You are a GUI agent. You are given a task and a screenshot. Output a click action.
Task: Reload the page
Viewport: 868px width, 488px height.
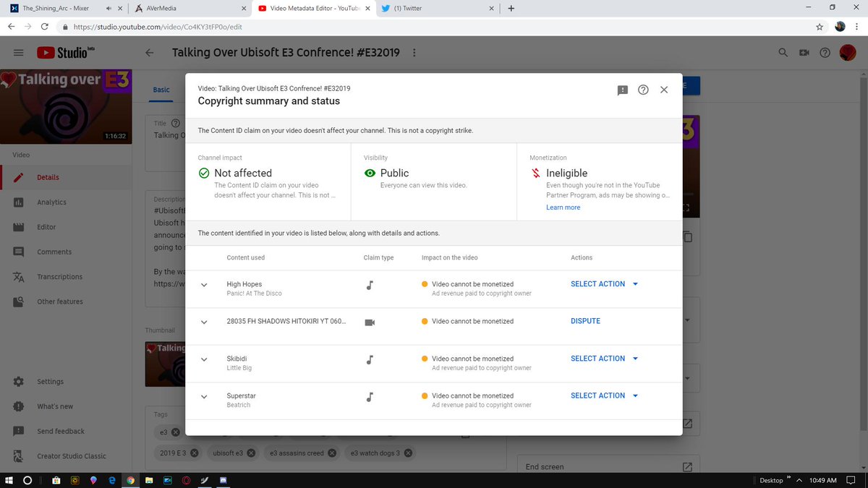point(46,27)
